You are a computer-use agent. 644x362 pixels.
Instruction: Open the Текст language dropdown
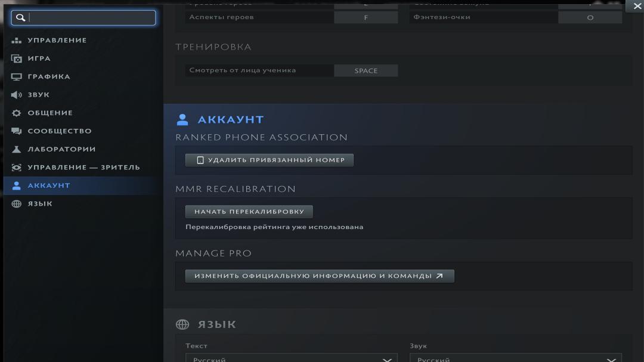coord(291,358)
